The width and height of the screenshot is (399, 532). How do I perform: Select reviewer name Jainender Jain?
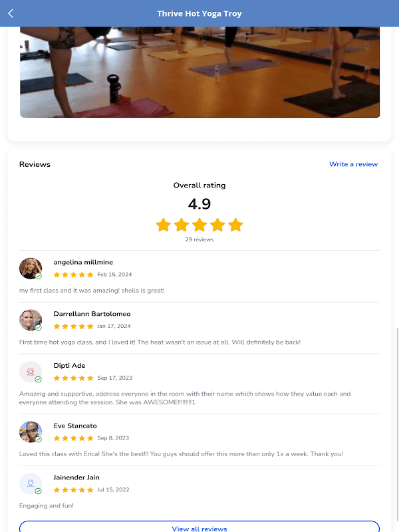click(x=76, y=477)
